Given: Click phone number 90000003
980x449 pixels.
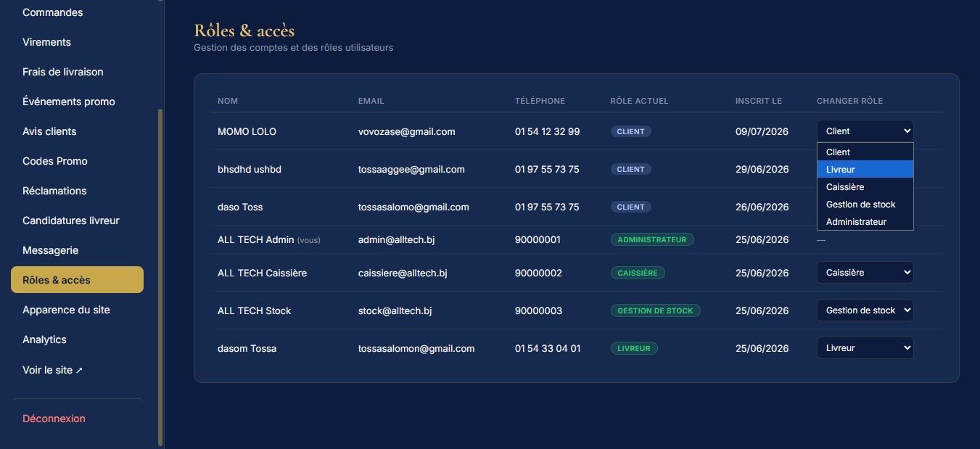Looking at the screenshot, I should tap(538, 310).
